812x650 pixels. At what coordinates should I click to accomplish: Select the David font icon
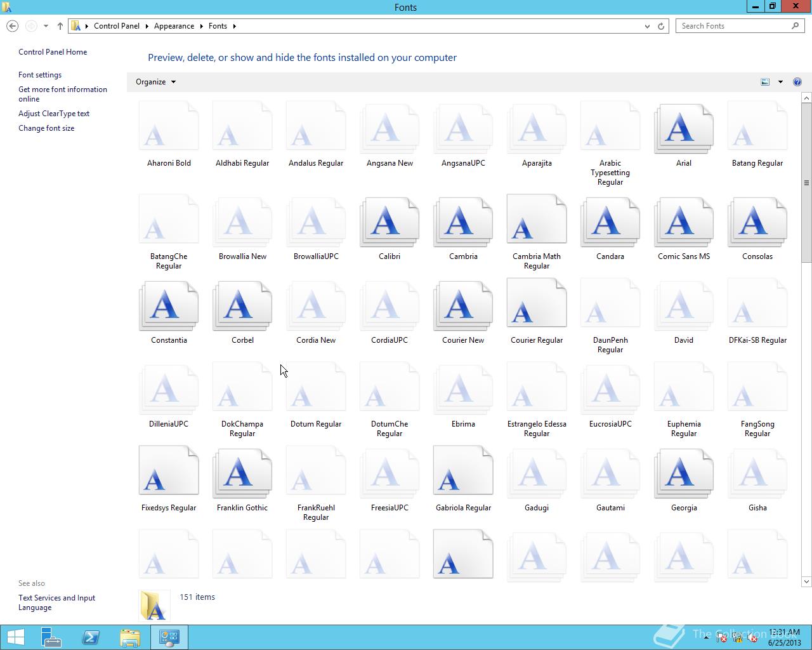[x=684, y=307]
